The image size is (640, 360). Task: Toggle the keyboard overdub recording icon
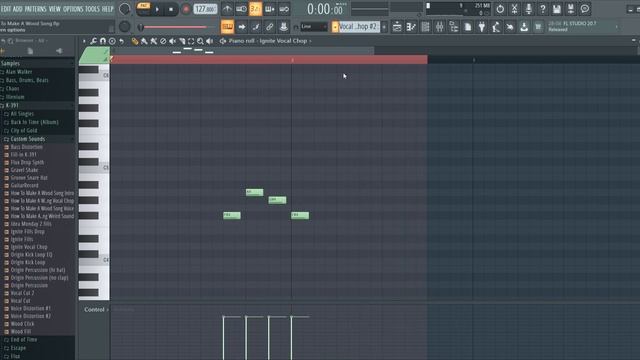point(269,9)
